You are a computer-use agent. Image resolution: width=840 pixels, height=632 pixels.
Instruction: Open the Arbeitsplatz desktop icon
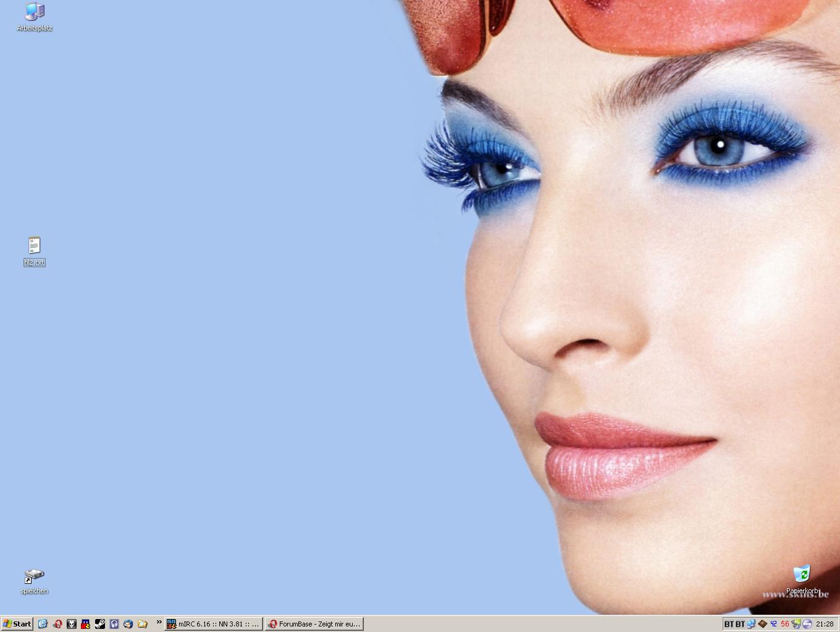[35, 17]
